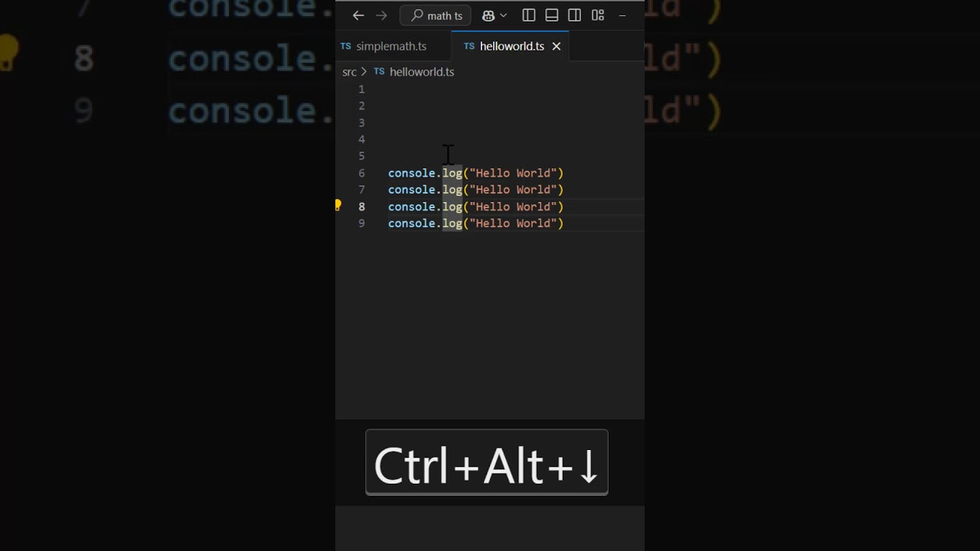980x551 pixels.
Task: Go forward with the right arrow
Action: (381, 15)
